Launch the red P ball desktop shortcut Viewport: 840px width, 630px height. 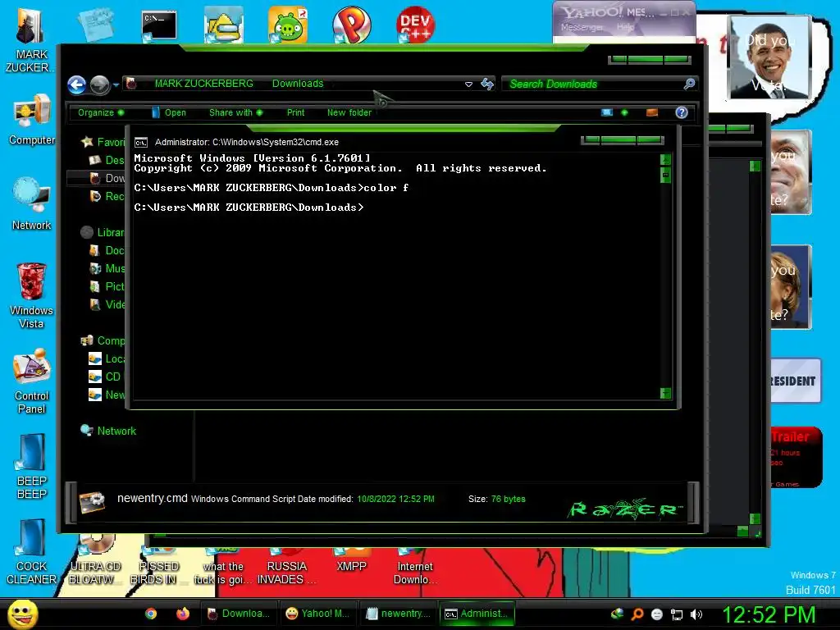pyautogui.click(x=351, y=24)
